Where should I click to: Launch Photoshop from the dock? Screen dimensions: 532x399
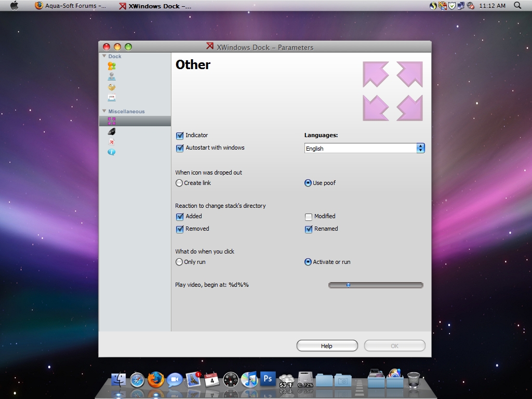(268, 379)
